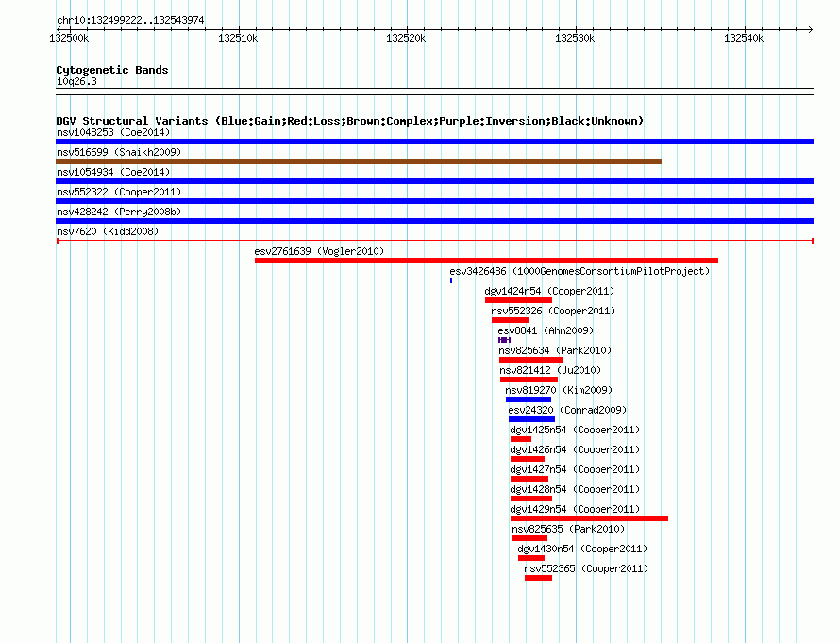840x643 pixels.
Task: Select the nsv821412 (Ju2010) label
Action: coord(550,370)
